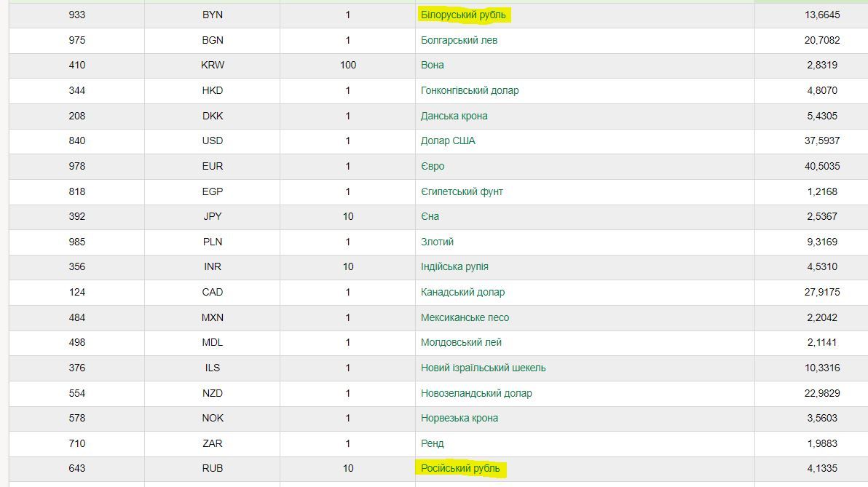Click the Молдовський лей link

pyautogui.click(x=461, y=342)
